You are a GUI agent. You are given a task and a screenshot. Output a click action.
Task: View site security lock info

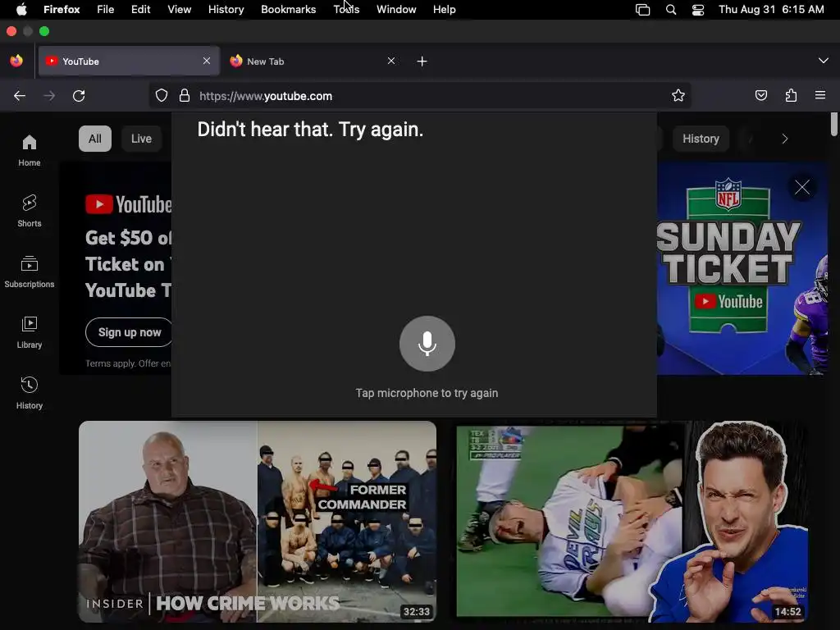coord(185,96)
